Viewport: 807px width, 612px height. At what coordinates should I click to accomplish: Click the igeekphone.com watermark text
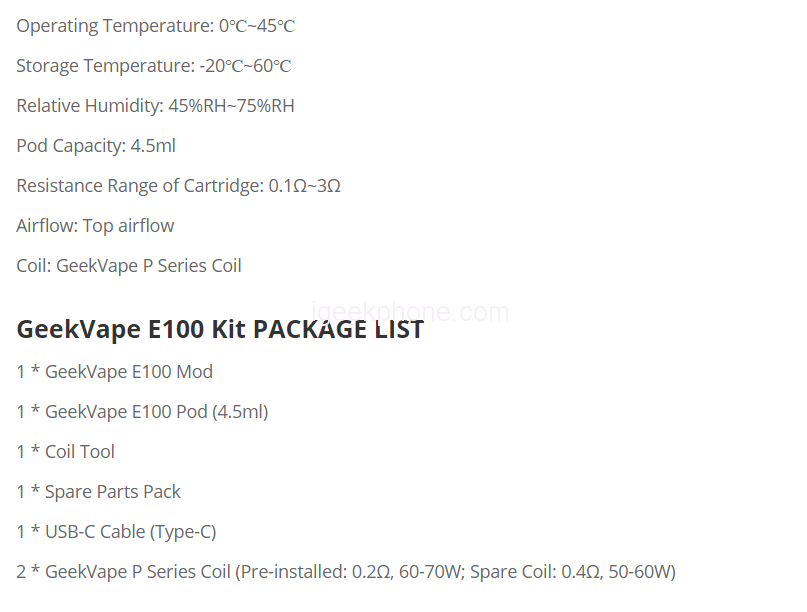point(411,312)
